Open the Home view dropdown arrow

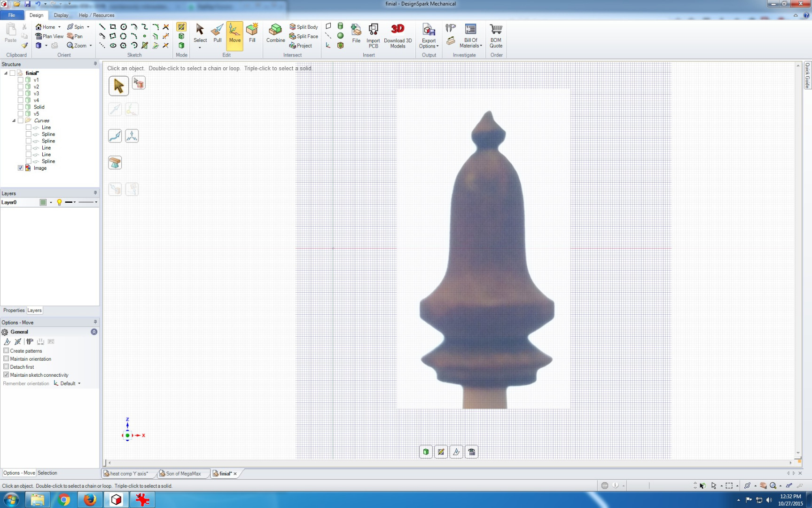click(x=59, y=27)
